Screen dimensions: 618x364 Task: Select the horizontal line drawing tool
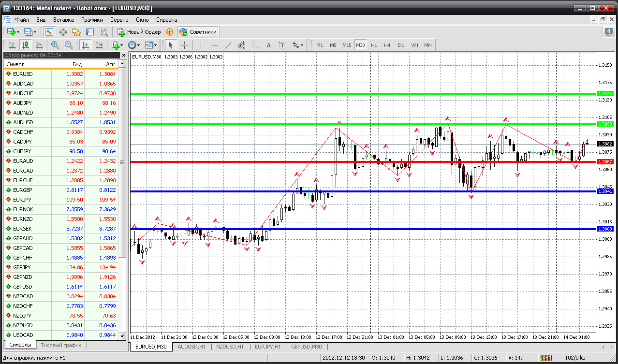pyautogui.click(x=215, y=45)
